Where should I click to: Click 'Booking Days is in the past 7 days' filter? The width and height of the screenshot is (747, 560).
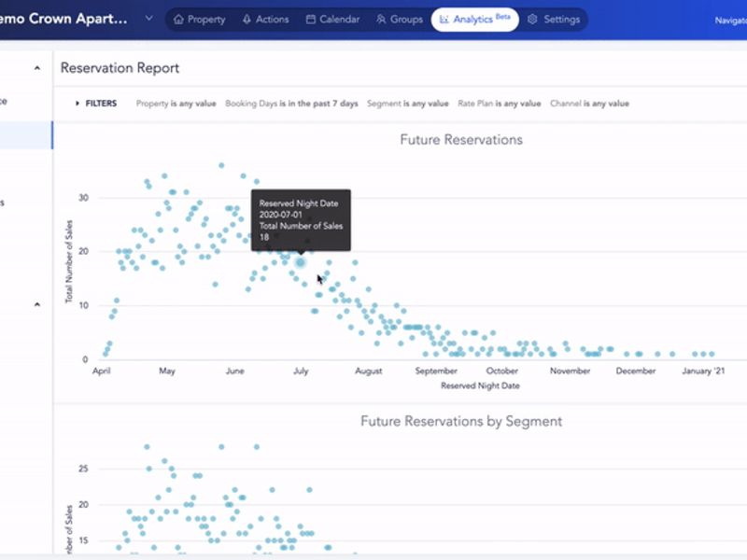tap(291, 104)
